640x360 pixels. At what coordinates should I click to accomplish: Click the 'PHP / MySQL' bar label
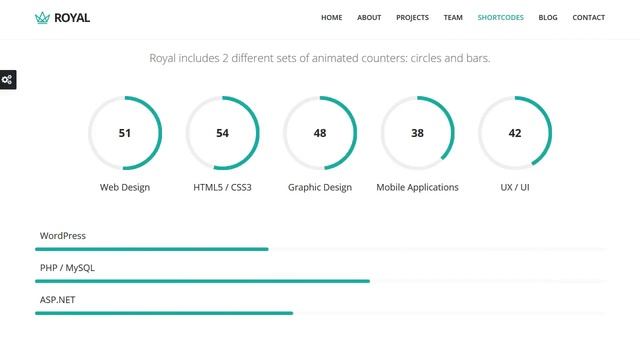point(67,268)
